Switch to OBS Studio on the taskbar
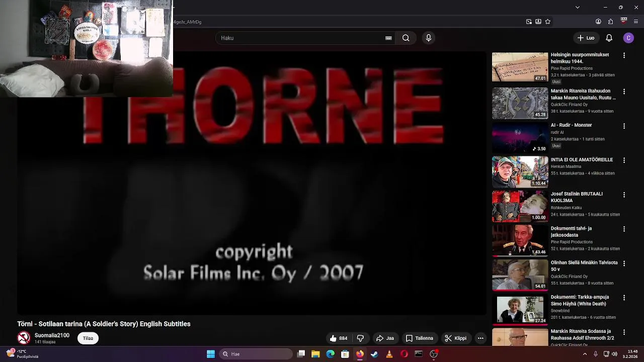Viewport: 644px width, 362px height. click(x=434, y=354)
